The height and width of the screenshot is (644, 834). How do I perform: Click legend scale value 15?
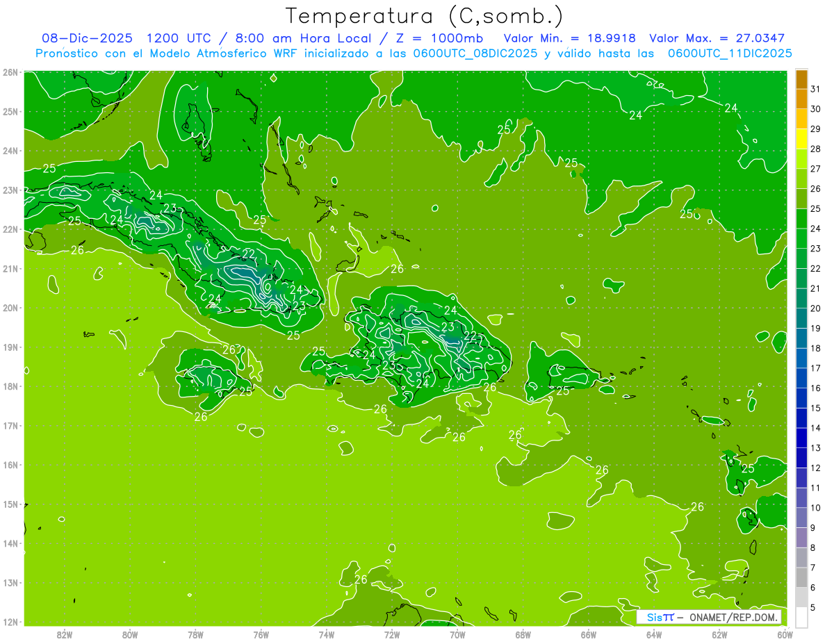[x=816, y=408]
